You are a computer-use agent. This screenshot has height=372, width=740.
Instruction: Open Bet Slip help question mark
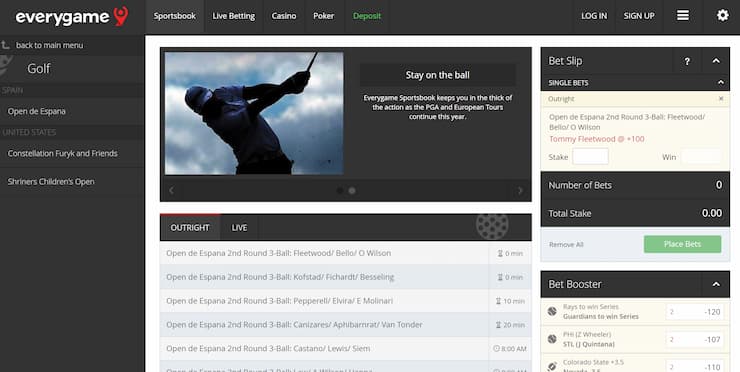click(x=687, y=61)
